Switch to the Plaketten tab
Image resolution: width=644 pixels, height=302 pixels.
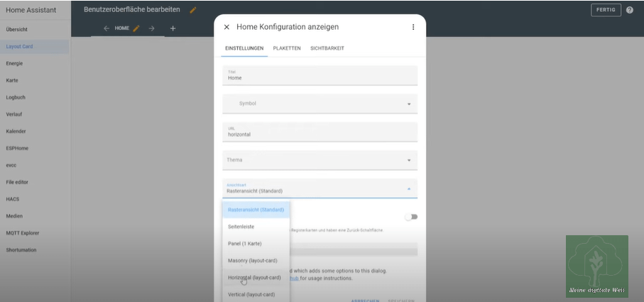click(x=287, y=48)
